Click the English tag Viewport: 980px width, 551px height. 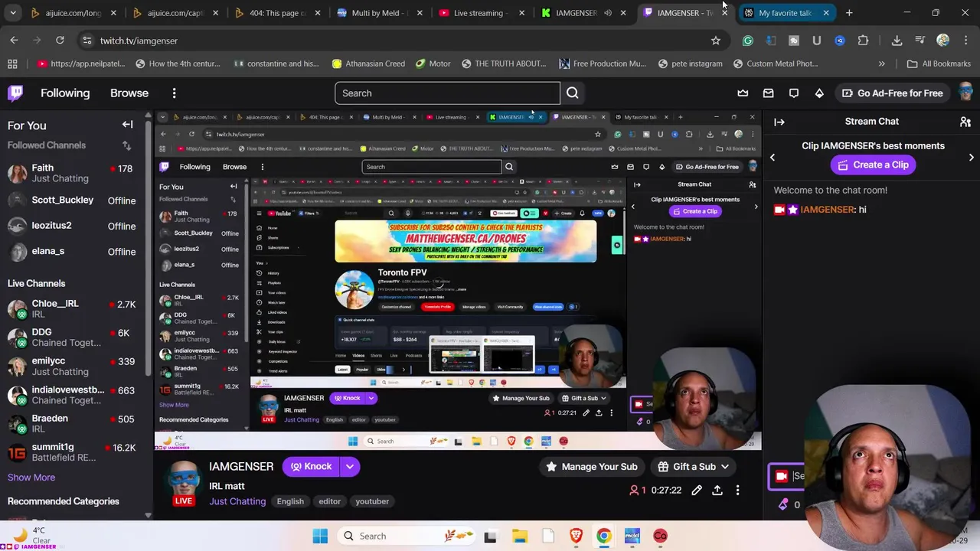click(x=290, y=501)
